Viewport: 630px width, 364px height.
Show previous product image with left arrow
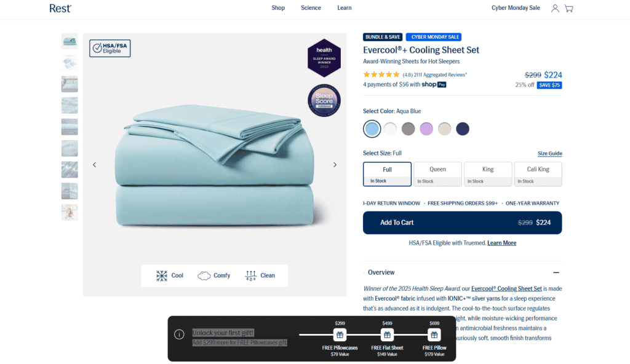(94, 165)
